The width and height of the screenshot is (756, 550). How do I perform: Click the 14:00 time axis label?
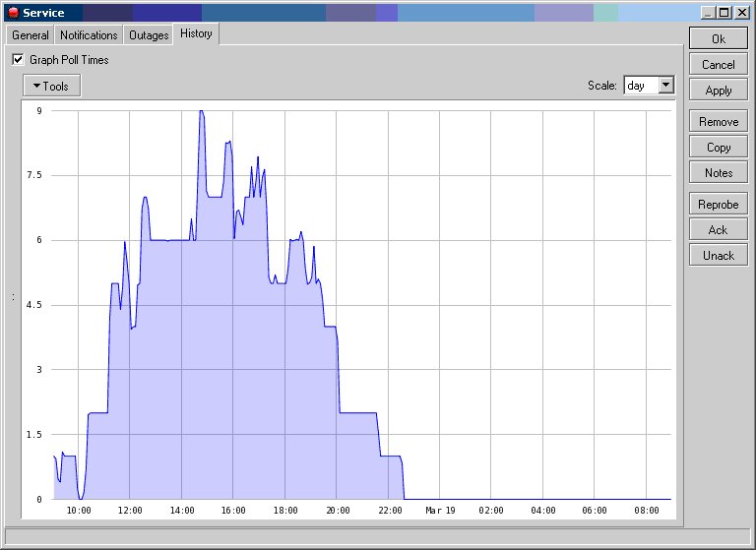(x=182, y=510)
